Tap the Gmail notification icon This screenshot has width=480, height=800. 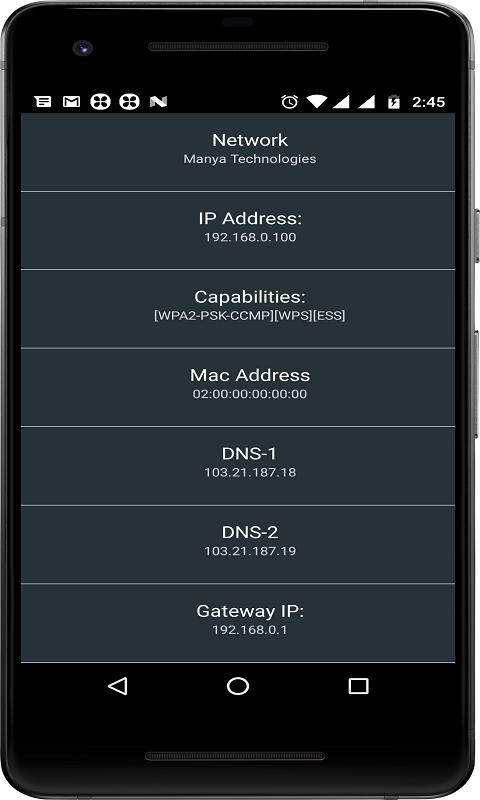point(71,102)
